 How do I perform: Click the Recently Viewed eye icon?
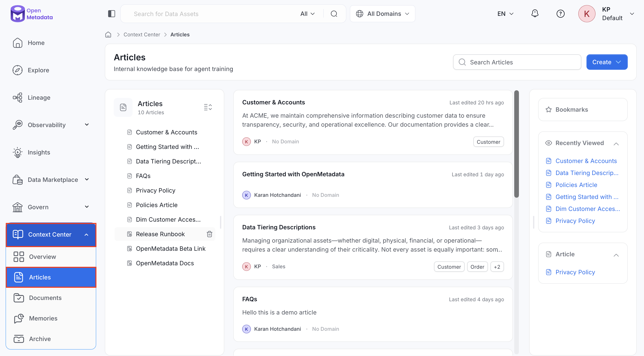[548, 143]
